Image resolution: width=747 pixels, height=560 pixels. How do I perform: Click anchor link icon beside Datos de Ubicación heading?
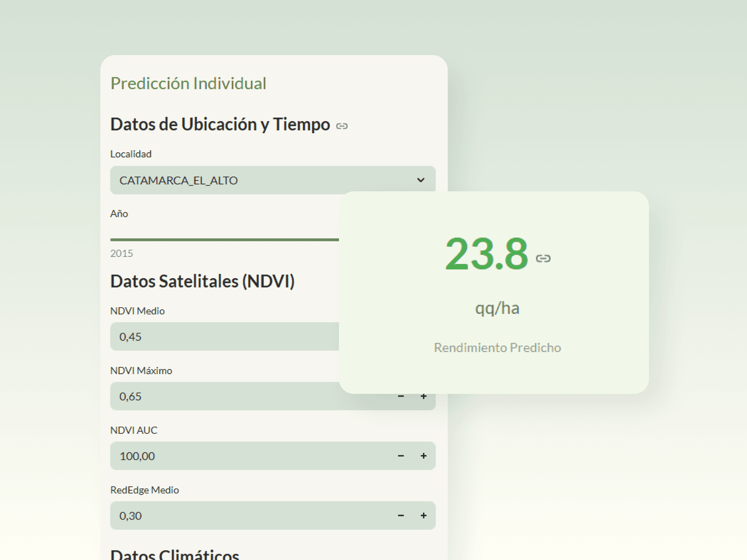[342, 126]
